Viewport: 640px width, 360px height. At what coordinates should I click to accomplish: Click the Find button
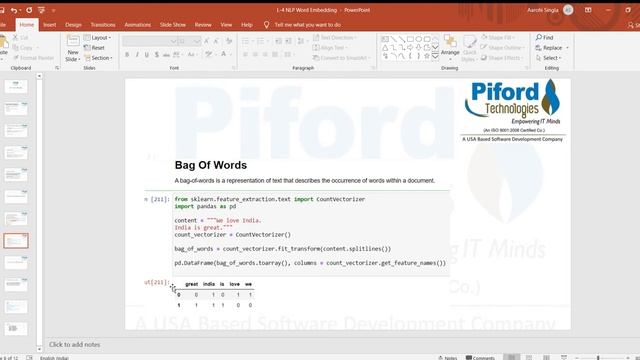(544, 38)
